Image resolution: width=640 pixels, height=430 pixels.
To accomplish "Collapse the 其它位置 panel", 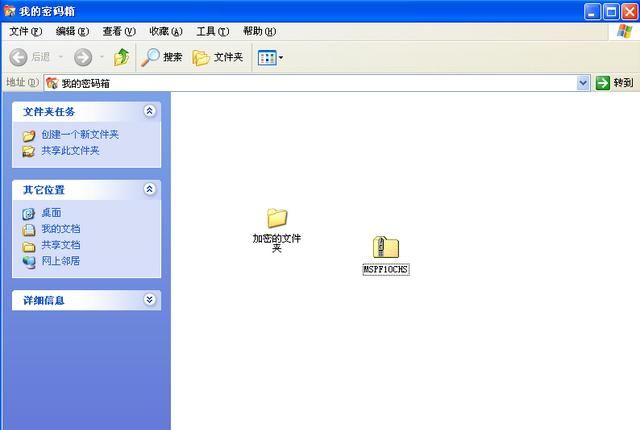I will tap(150, 189).
